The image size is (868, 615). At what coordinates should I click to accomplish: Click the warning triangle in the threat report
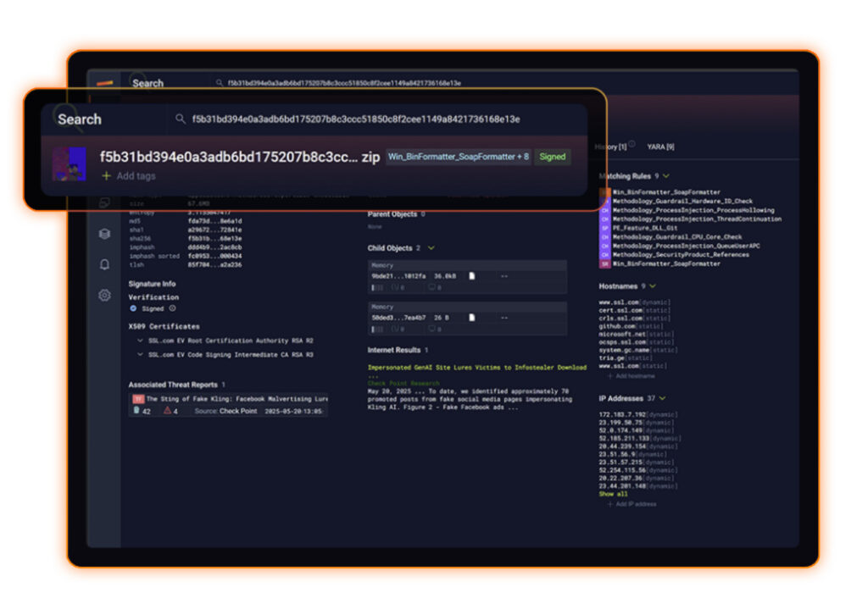point(167,410)
